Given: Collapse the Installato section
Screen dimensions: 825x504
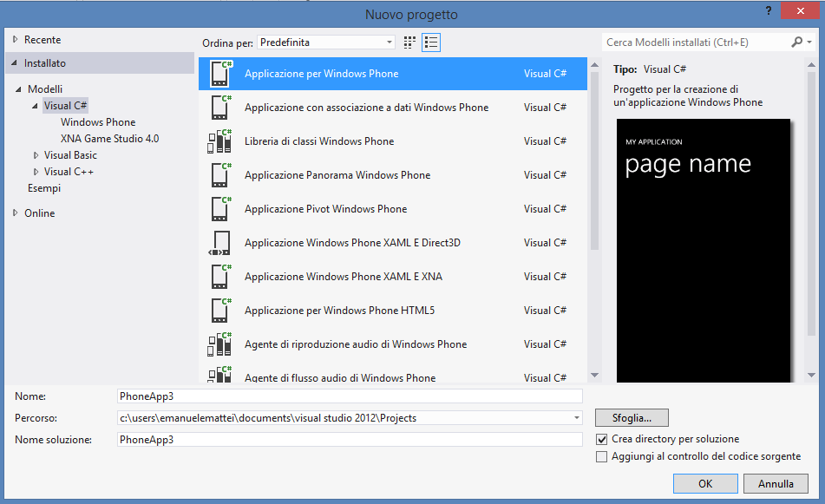Looking at the screenshot, I should click(15, 63).
